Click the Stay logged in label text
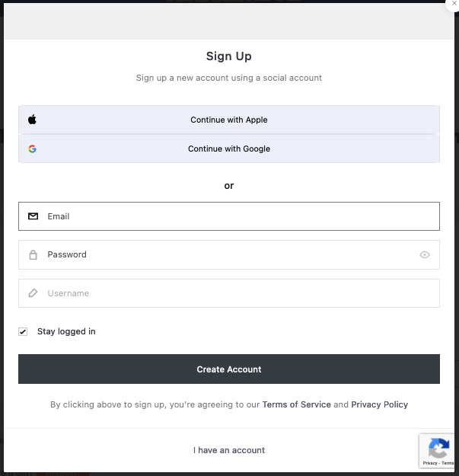 pos(66,331)
